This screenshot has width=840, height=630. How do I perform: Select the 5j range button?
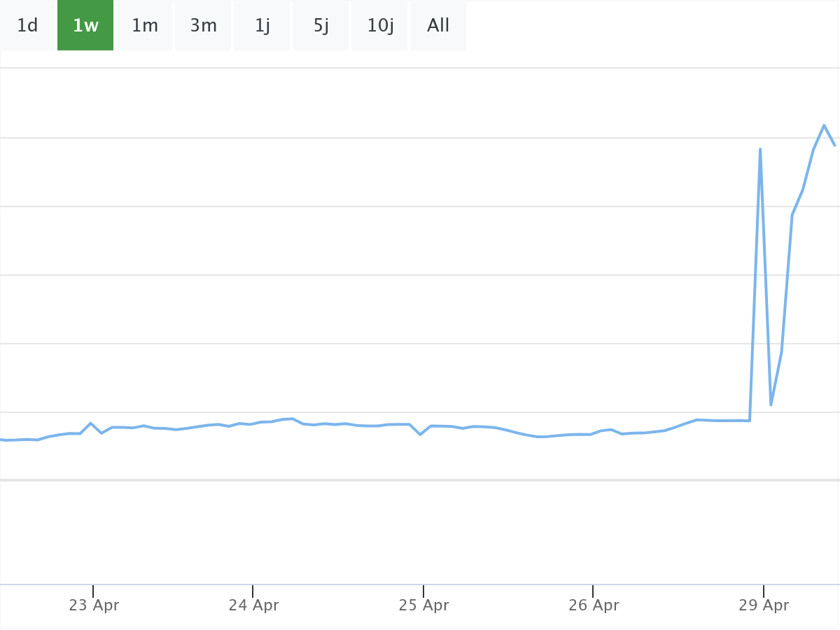(x=321, y=26)
